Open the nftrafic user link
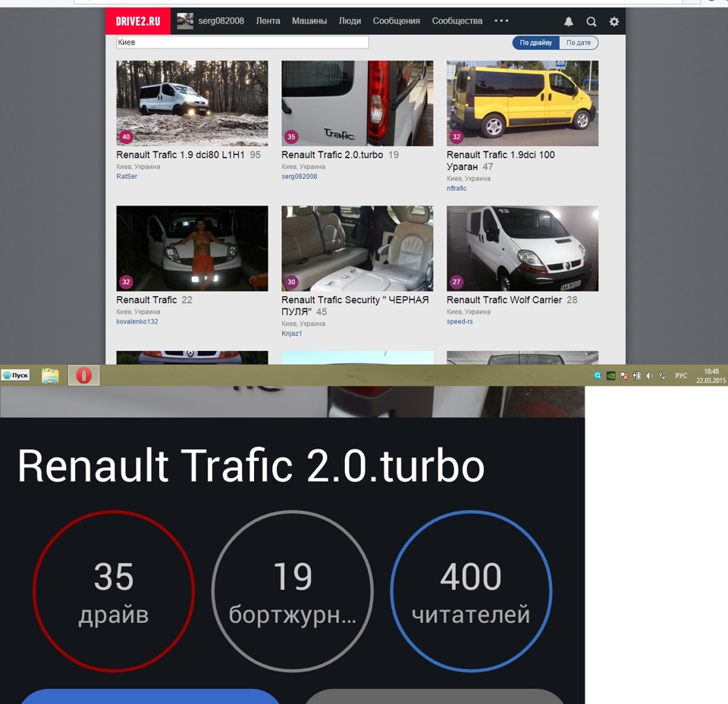The image size is (728, 704). (x=457, y=189)
